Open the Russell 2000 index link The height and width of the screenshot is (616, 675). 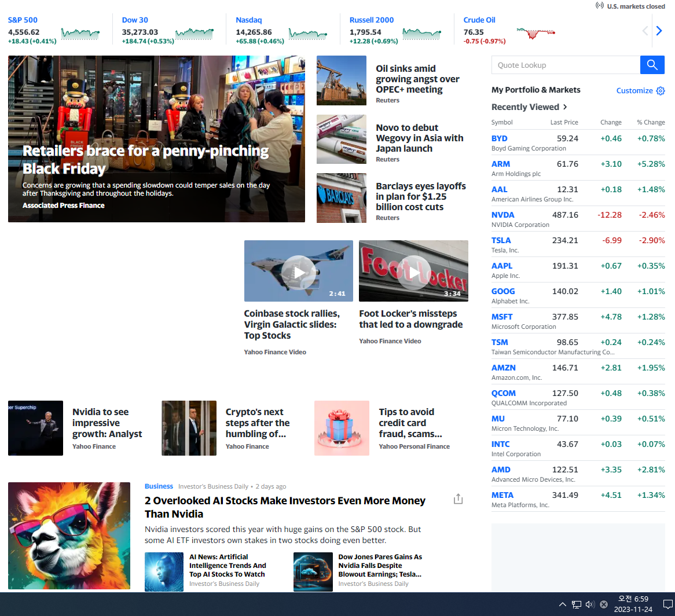coord(372,20)
